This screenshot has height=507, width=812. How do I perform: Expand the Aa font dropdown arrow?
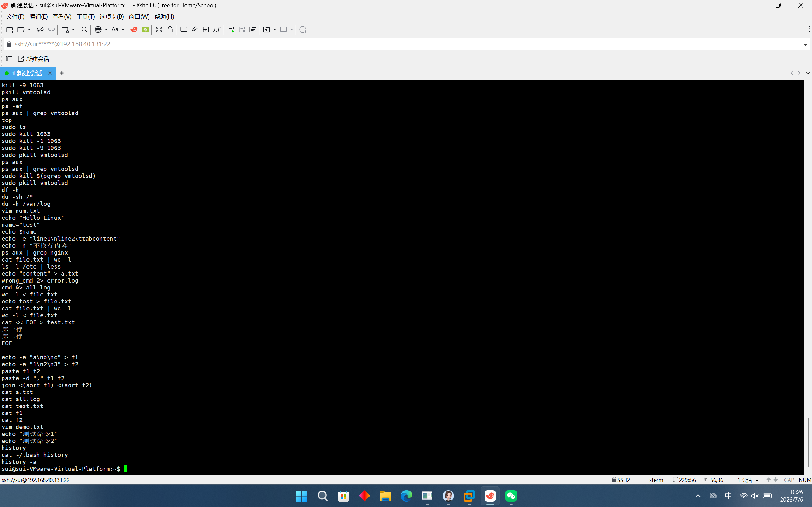tap(123, 30)
